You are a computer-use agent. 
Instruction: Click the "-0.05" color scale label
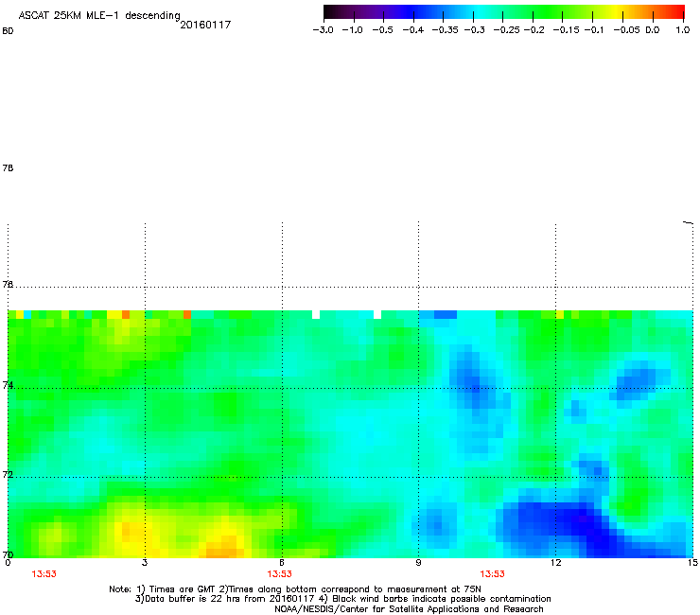[x=626, y=30]
